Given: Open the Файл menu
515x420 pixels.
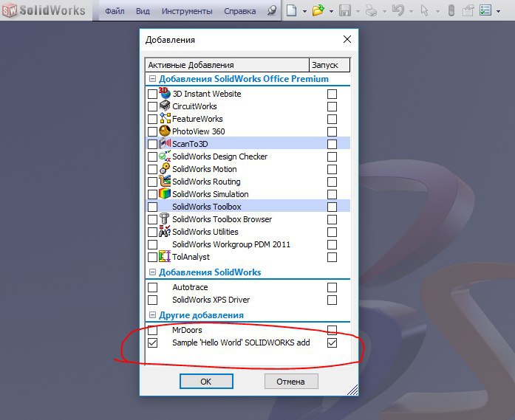Looking at the screenshot, I should [115, 11].
